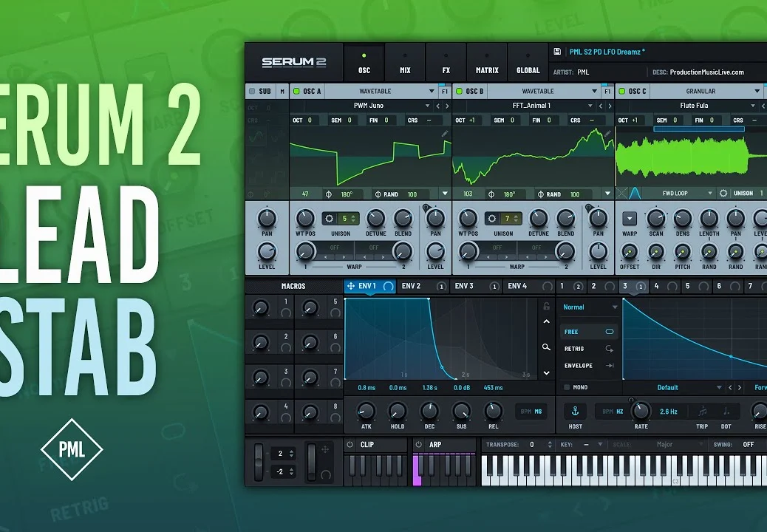Open OSC B WAVETABLE type dropdown
This screenshot has width=767, height=532.
[543, 91]
